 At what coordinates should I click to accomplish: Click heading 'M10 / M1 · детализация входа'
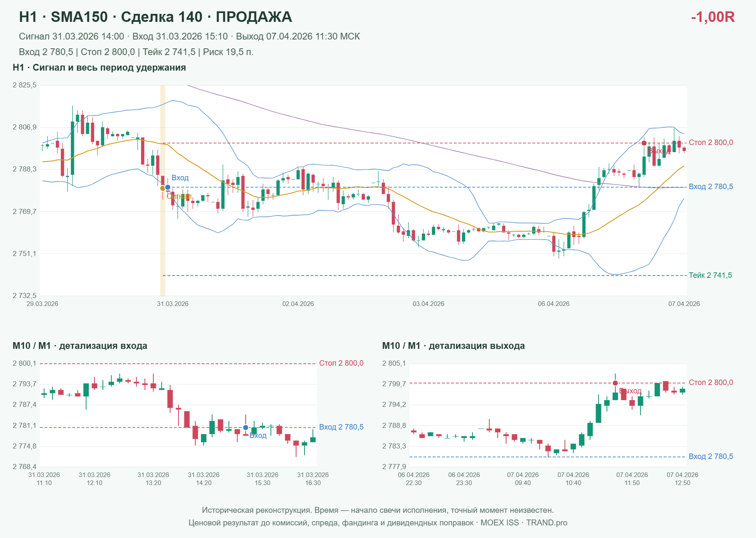80,346
